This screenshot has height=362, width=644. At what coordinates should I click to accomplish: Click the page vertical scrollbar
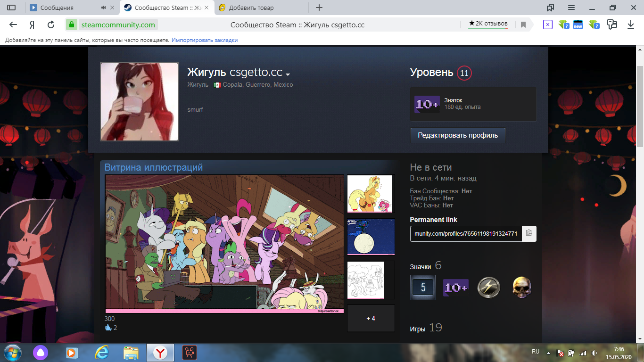pos(640,107)
